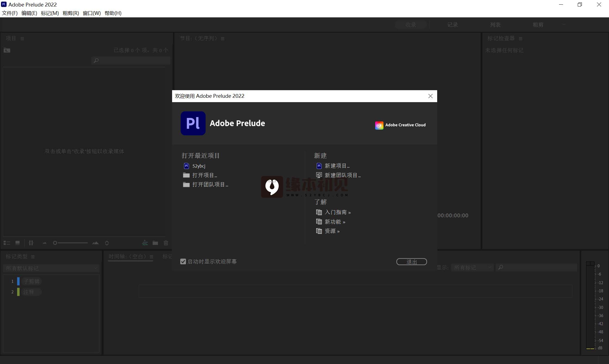Image resolution: width=609 pixels, height=364 pixels.
Task: Click the Pl icon next to 52ybcj
Action: point(187,166)
